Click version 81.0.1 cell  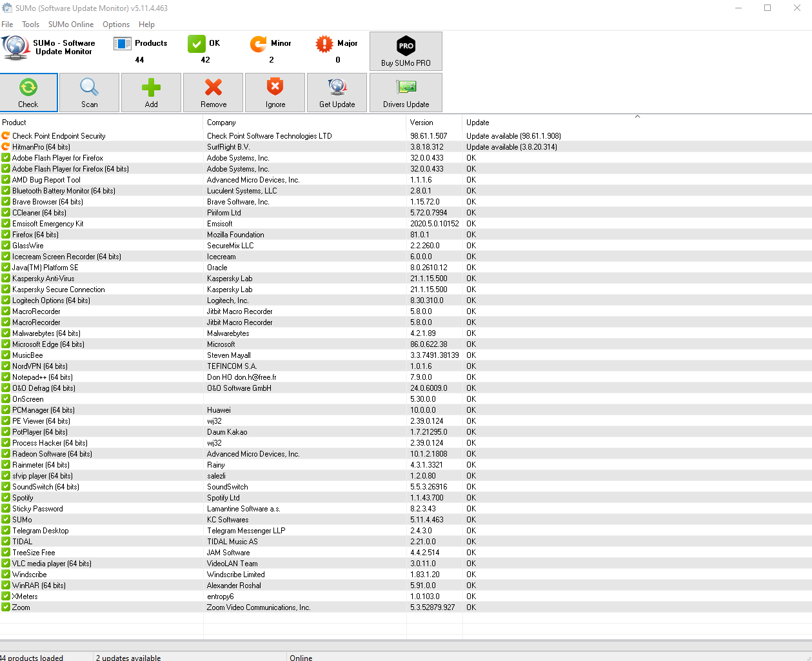[420, 235]
